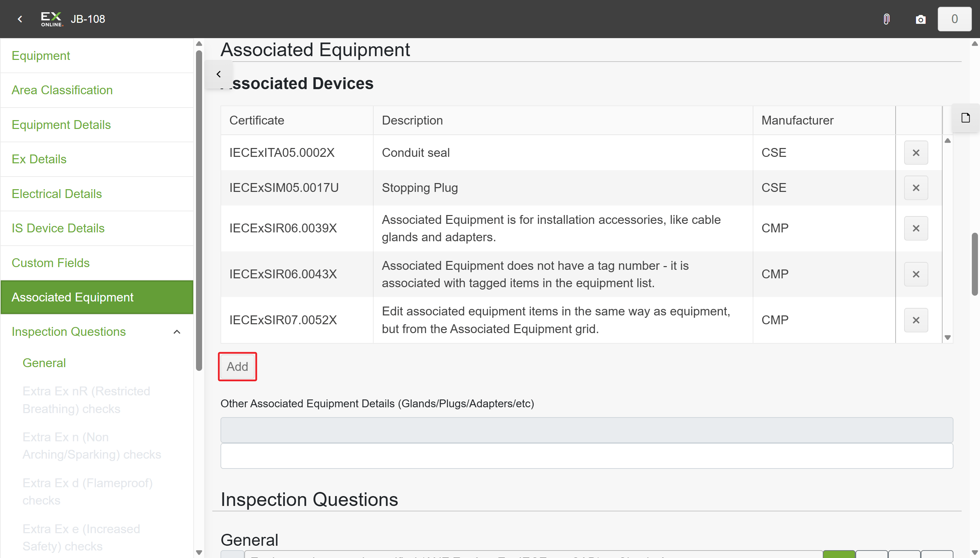The height and width of the screenshot is (558, 980).
Task: Click the CSE manufacturer of Conduit seal row
Action: point(823,152)
